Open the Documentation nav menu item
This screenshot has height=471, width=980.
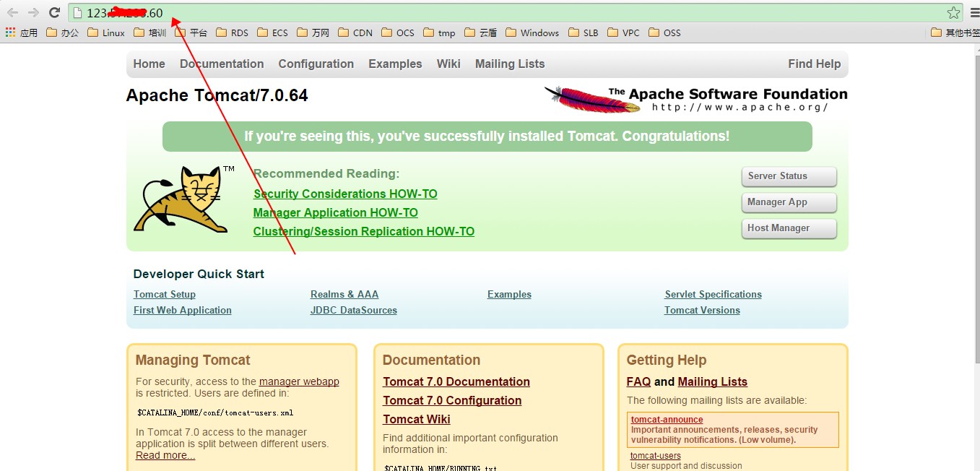(222, 64)
